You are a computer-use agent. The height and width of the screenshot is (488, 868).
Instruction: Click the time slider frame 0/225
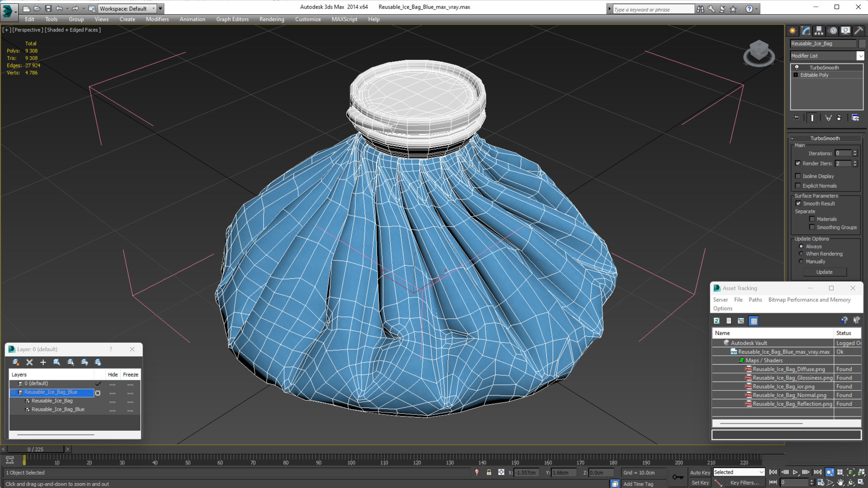[35, 449]
